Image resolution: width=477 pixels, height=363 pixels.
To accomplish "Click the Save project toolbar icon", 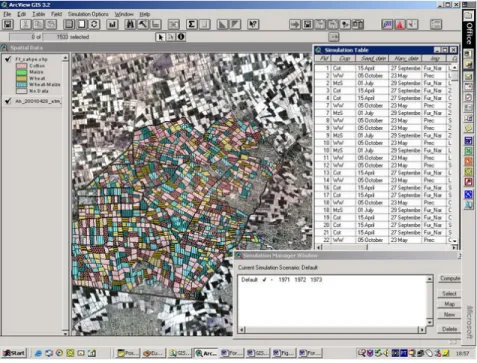I will pos(8,24).
